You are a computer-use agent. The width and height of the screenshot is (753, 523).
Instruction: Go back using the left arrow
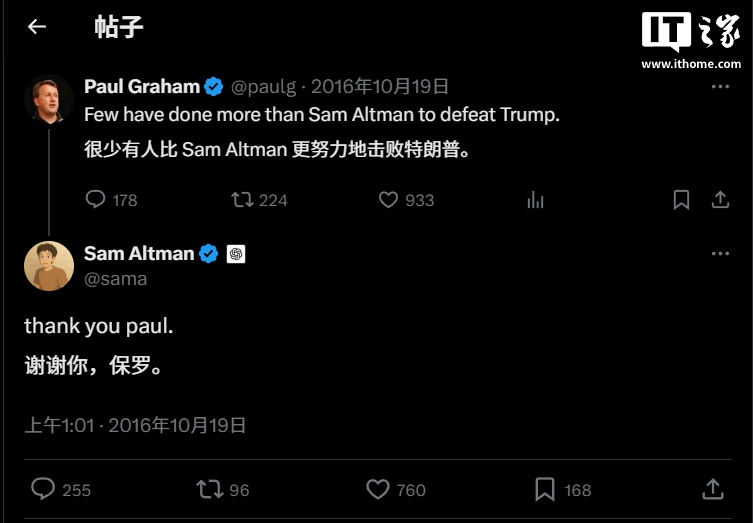37,26
